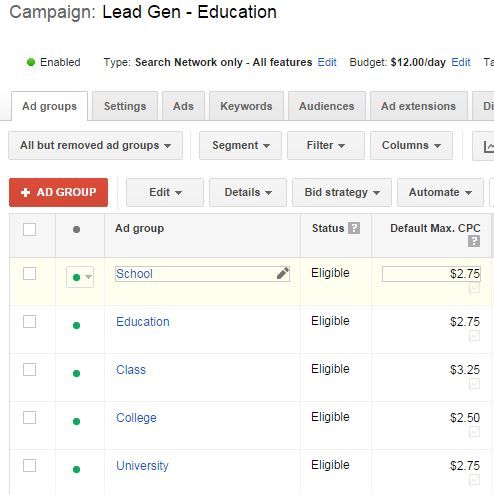The height and width of the screenshot is (495, 494).
Task: Click the red + AD GROUP button
Action: (x=58, y=192)
